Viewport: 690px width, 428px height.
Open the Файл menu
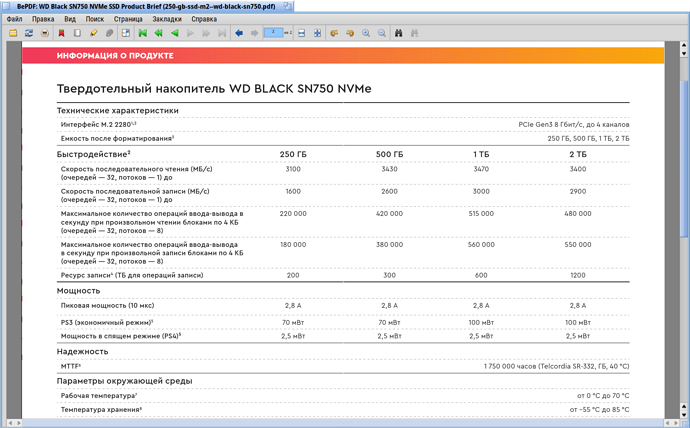tap(15, 19)
